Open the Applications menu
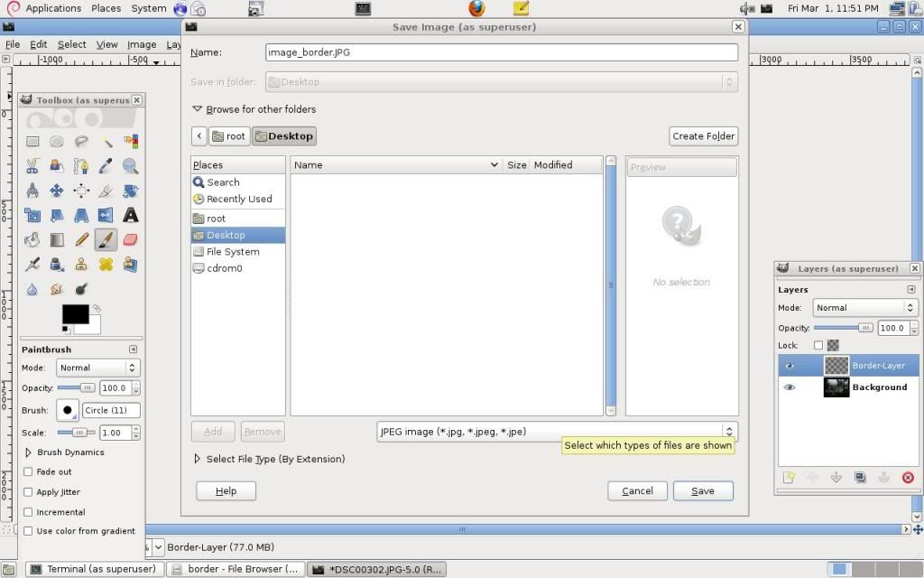The width and height of the screenshot is (924, 578). click(53, 8)
